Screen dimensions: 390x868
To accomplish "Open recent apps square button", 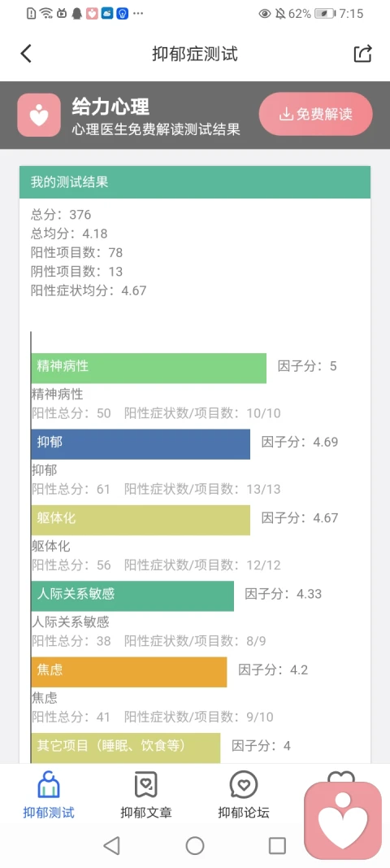I will [x=277, y=845].
